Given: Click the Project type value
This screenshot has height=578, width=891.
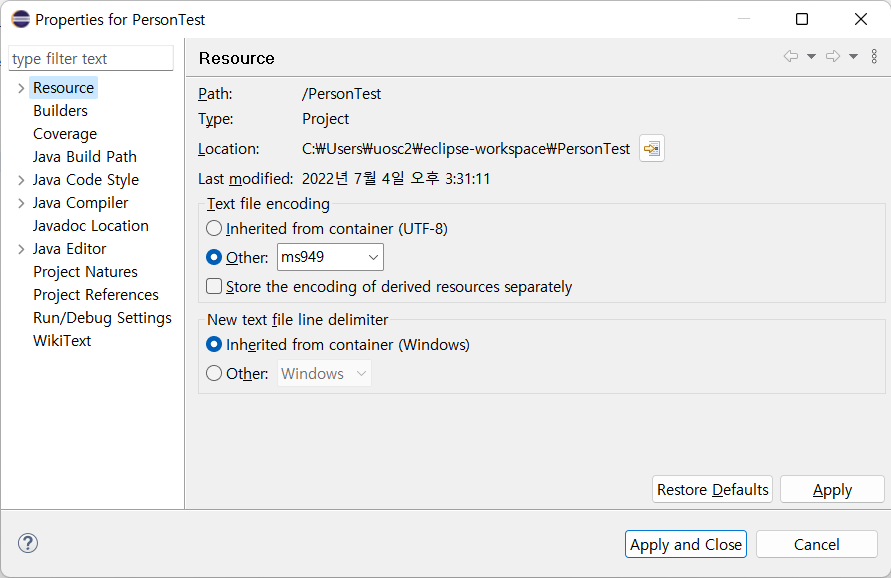Looking at the screenshot, I should (x=326, y=119).
